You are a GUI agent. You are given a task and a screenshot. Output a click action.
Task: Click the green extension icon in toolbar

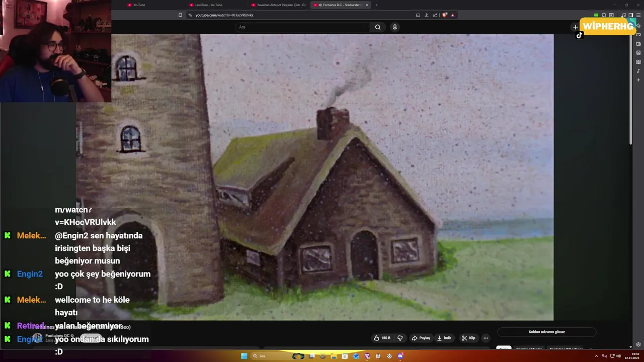(596, 15)
